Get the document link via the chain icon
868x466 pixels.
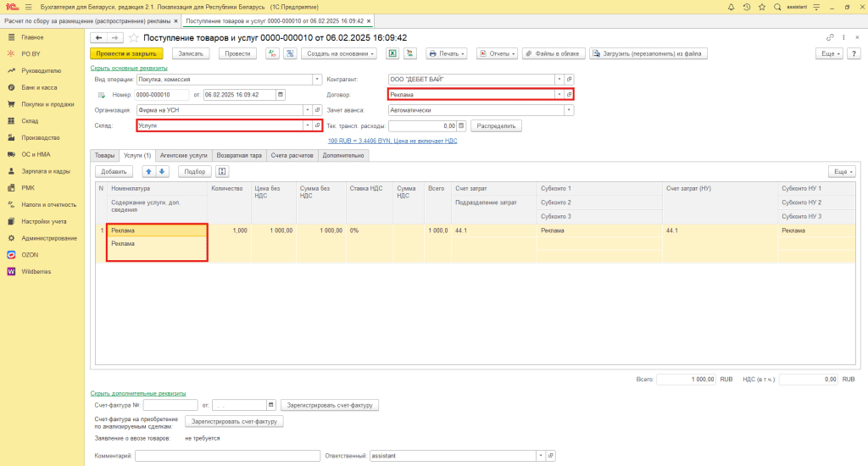[x=830, y=37]
